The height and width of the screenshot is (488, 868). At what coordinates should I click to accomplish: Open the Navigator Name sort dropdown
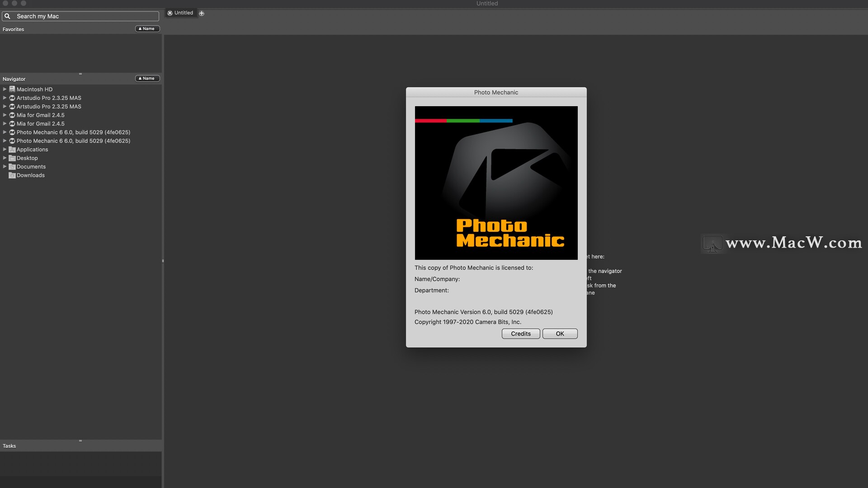(147, 78)
